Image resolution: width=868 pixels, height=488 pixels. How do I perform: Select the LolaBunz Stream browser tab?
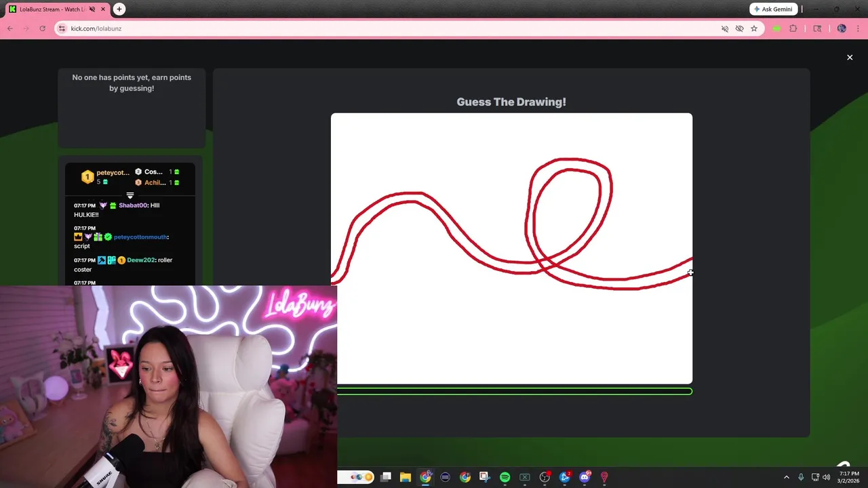58,9
